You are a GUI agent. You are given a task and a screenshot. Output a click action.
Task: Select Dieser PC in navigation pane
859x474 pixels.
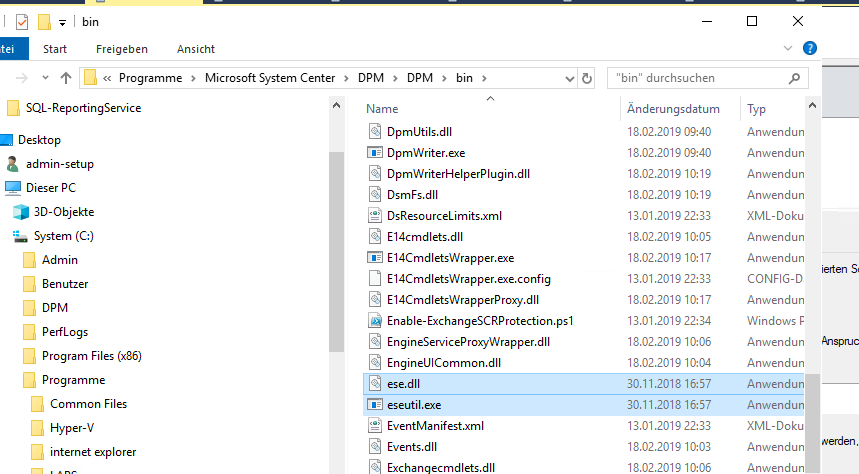pos(50,187)
